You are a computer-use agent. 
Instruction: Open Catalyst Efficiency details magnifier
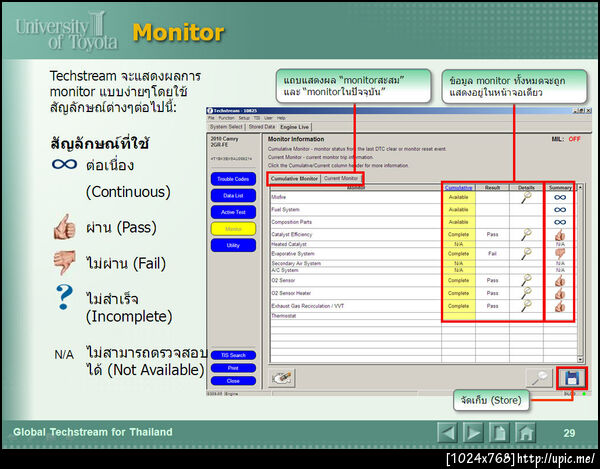[527, 234]
